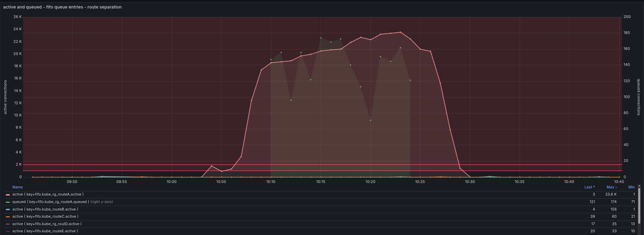Toggle the routeE.active legend label
Image resolution: width=644 pixels, height=235 pixels.
[45, 231]
